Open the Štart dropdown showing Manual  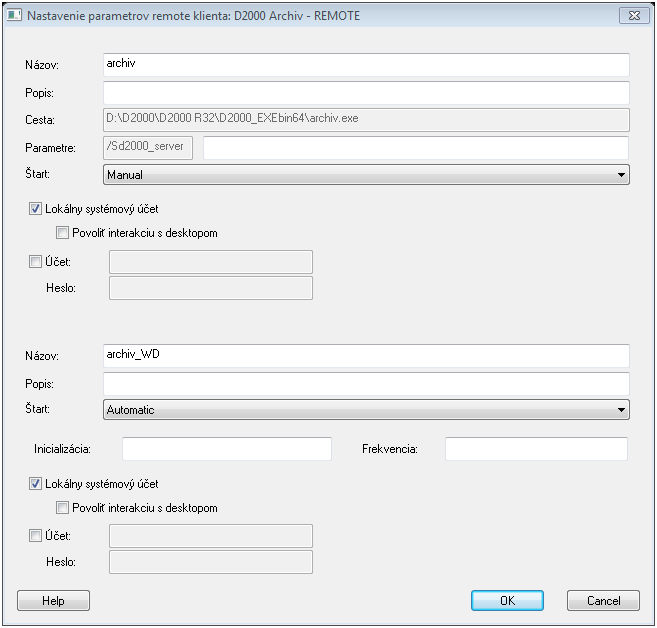pyautogui.click(x=366, y=175)
